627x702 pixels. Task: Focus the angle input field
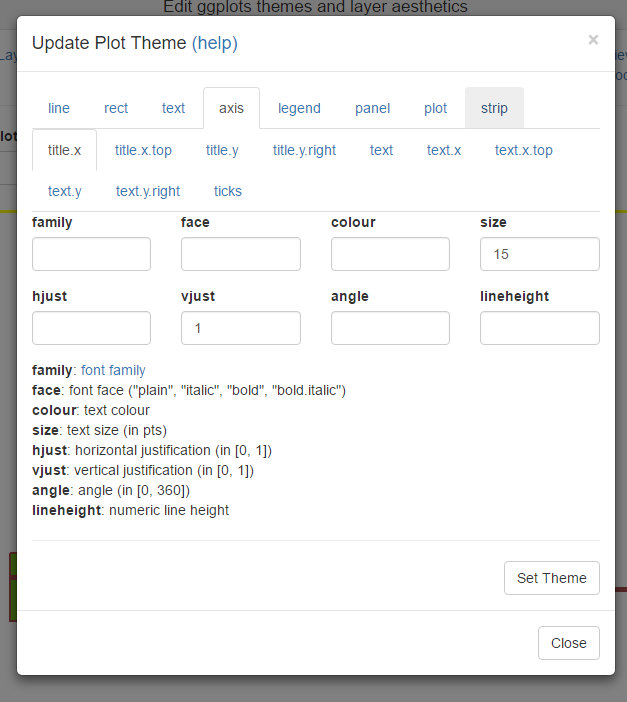coord(390,328)
